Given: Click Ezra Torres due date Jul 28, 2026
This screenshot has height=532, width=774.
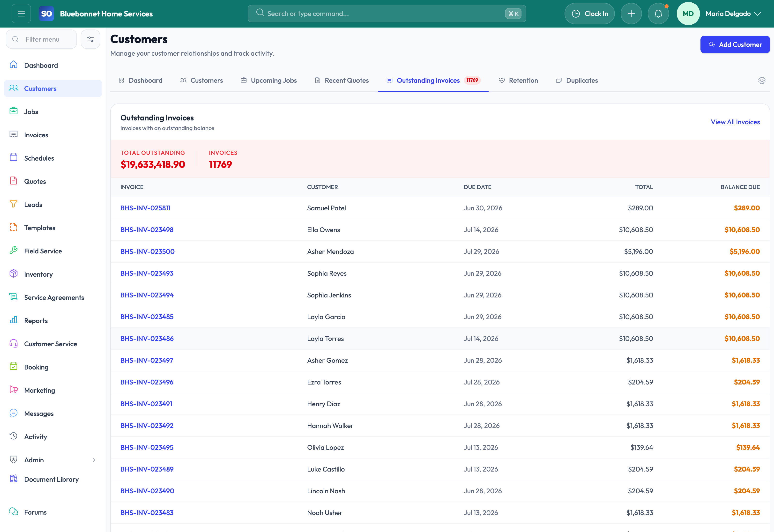Looking at the screenshot, I should coord(482,382).
